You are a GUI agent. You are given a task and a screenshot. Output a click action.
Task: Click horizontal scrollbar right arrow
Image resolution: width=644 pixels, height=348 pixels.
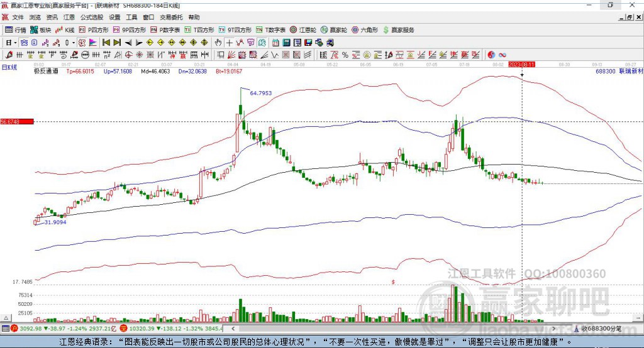tap(553, 329)
